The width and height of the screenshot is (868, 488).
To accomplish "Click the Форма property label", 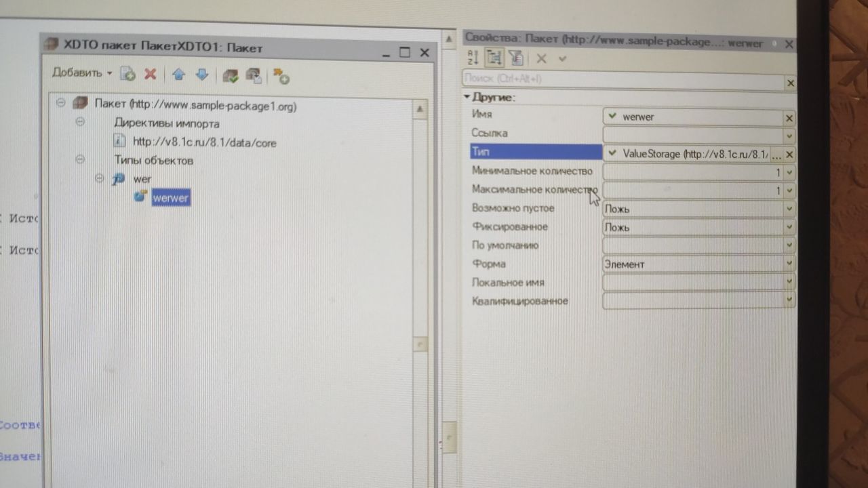I will (488, 264).
